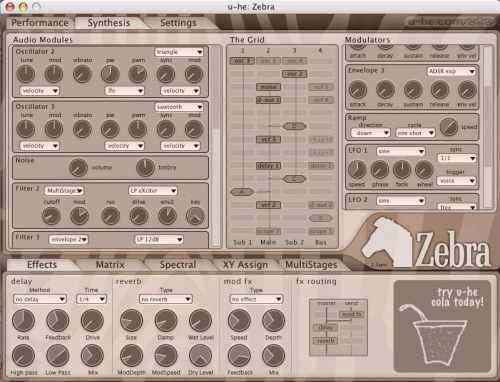
Task: Click the mod fx block in fx routing
Action: 352,314
